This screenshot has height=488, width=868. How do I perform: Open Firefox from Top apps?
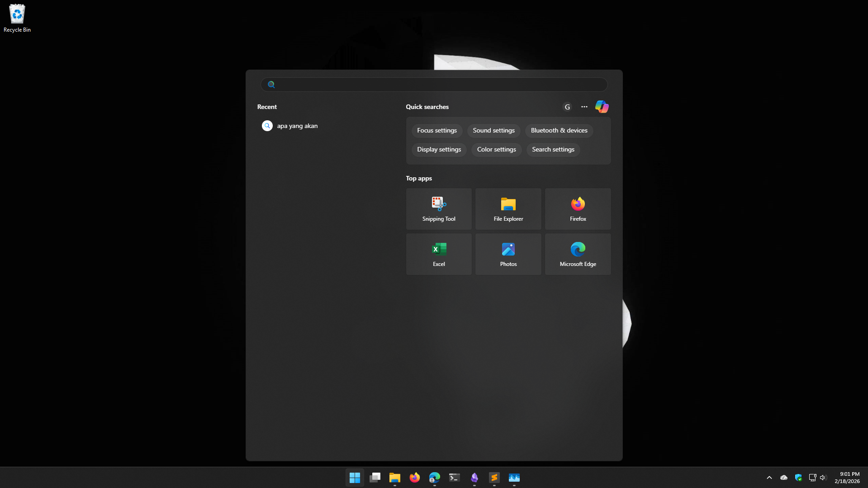[x=578, y=209]
